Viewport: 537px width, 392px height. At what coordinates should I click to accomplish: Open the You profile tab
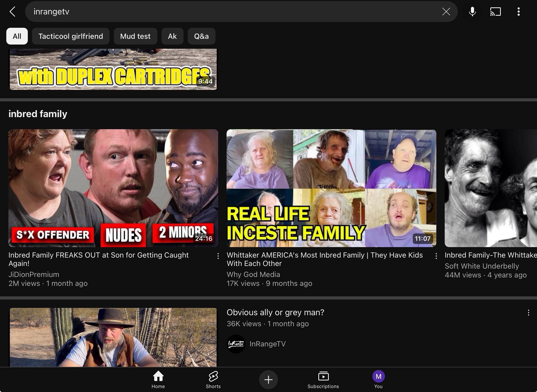378,379
